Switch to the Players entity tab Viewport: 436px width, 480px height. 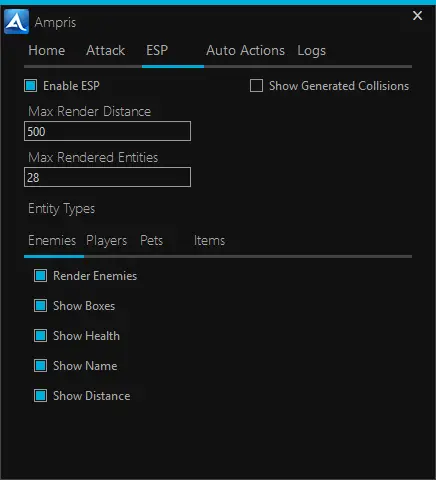tap(107, 241)
